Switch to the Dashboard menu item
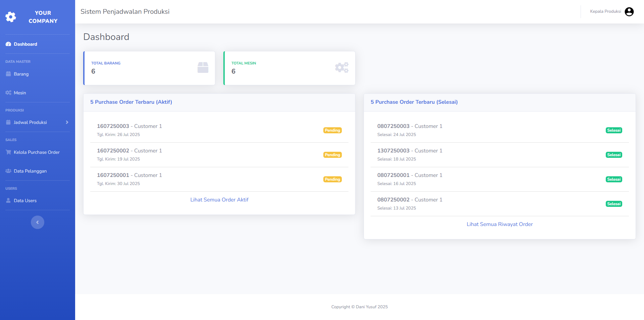644x320 pixels. [x=25, y=44]
